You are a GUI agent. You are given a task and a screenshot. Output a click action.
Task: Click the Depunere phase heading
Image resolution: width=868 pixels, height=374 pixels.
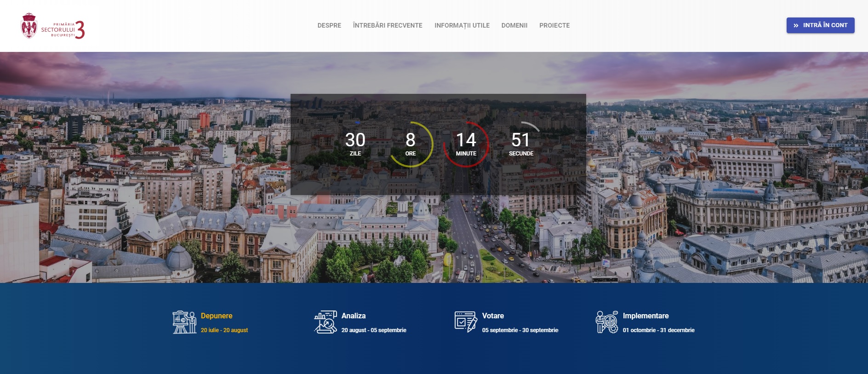coord(217,316)
